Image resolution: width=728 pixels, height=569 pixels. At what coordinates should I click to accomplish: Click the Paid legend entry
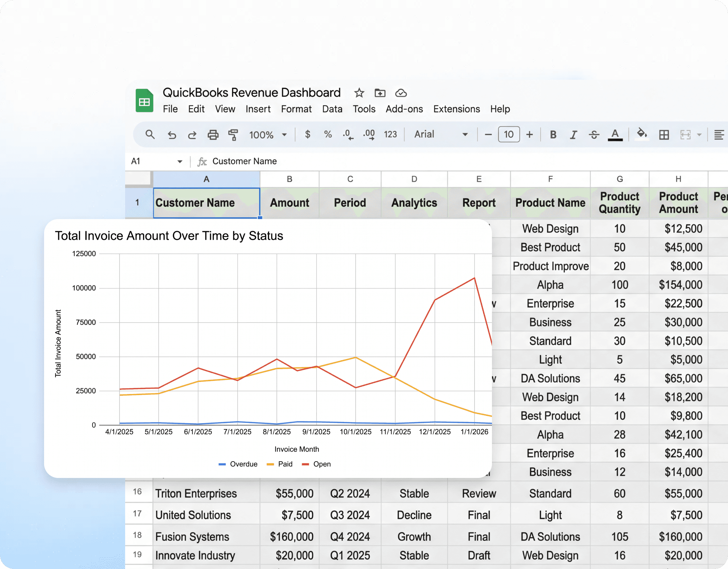point(279,464)
